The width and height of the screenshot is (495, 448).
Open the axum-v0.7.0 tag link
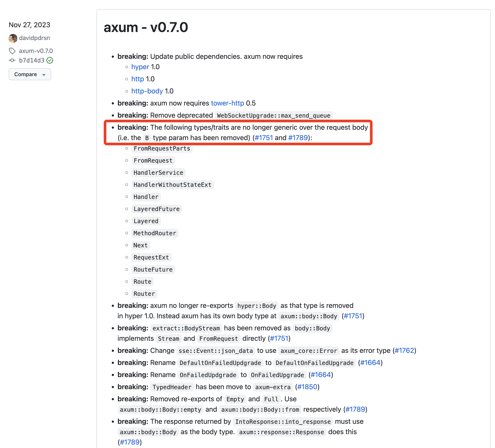[36, 51]
